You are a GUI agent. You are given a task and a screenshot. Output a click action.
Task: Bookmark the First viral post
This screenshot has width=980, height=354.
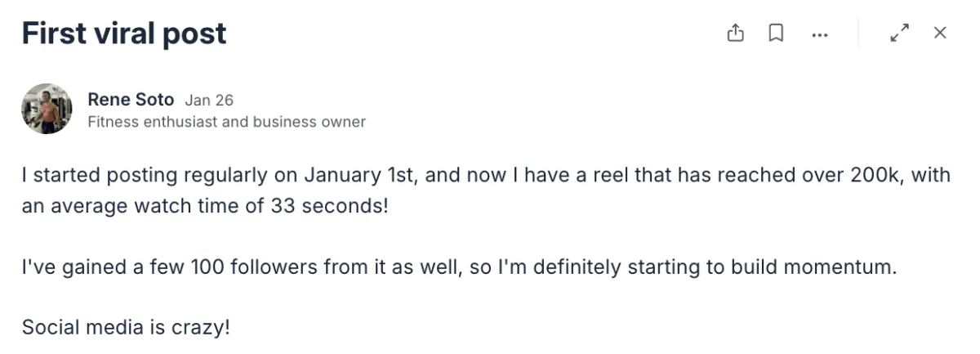776,33
